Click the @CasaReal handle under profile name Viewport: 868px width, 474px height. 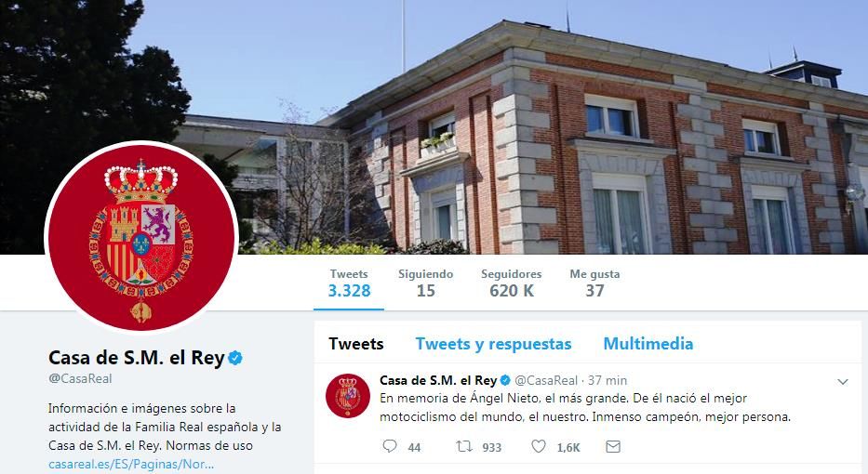[x=80, y=379]
